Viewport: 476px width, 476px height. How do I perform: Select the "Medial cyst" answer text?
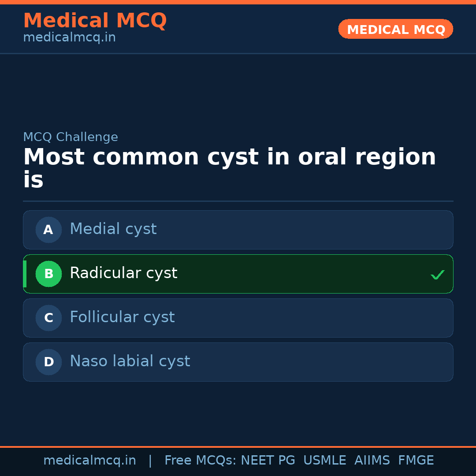click(113, 229)
